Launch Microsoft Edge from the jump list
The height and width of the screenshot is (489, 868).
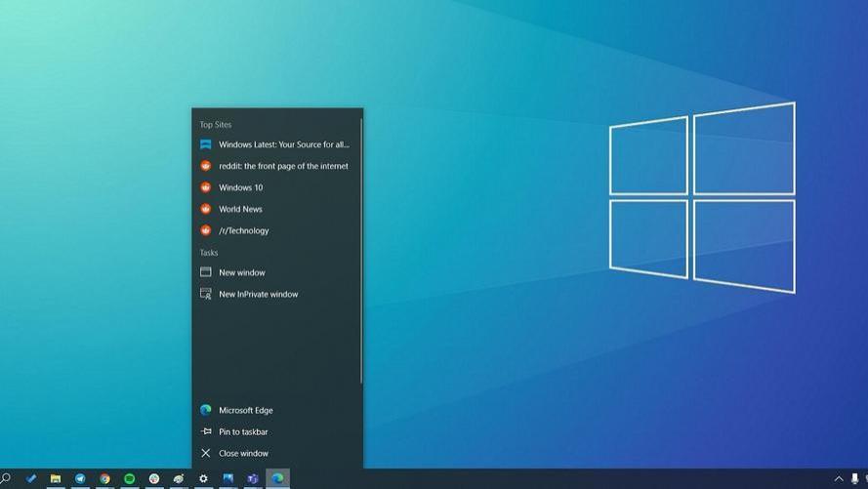(x=276, y=410)
